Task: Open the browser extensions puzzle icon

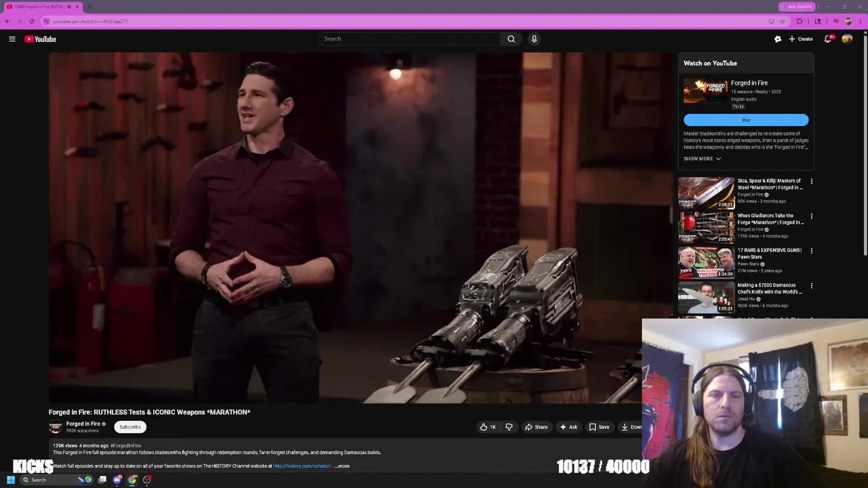Action: tap(800, 22)
